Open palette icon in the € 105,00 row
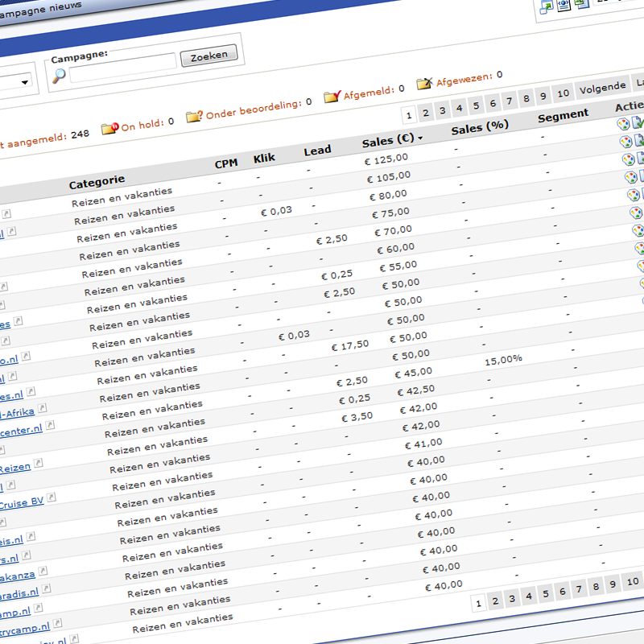Screen dimensions: 644x644 click(x=626, y=142)
